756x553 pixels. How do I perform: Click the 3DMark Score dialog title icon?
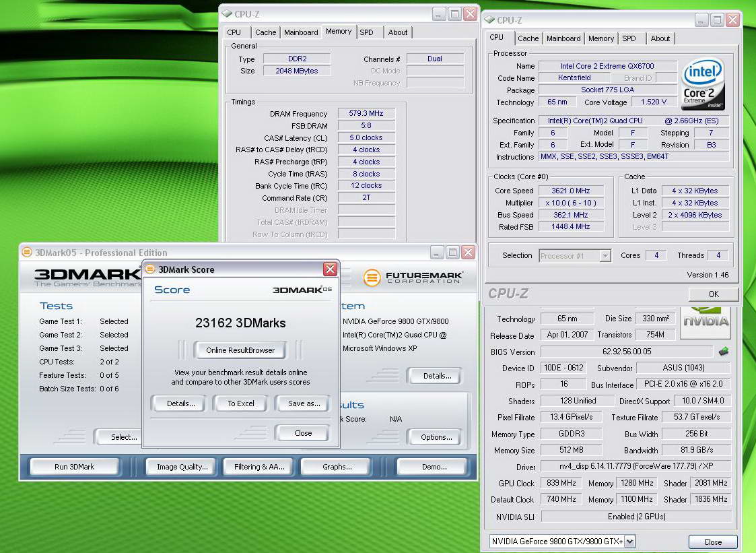pyautogui.click(x=150, y=269)
